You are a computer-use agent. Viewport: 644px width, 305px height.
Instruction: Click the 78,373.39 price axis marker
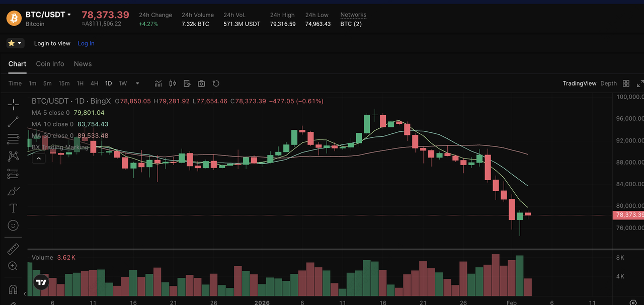point(628,215)
